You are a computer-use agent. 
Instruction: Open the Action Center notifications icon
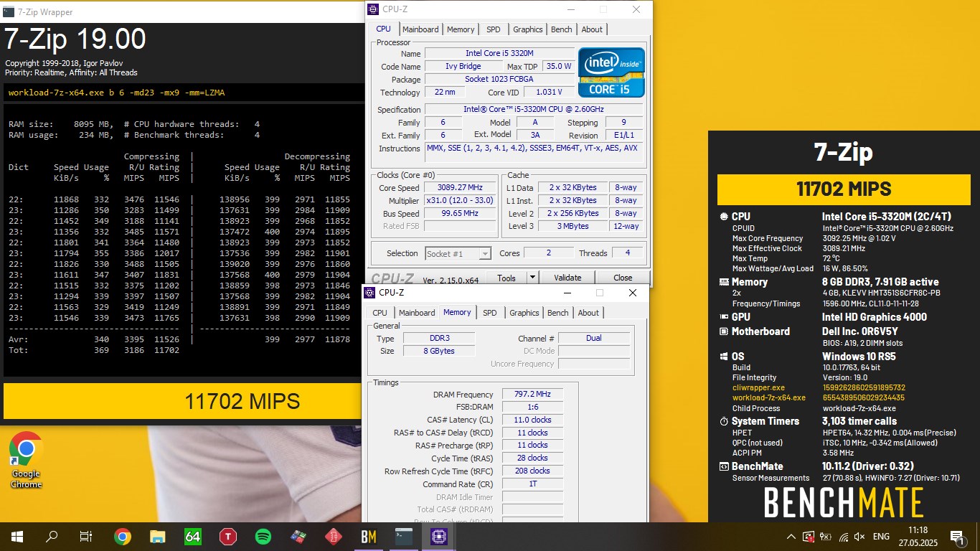(956, 537)
